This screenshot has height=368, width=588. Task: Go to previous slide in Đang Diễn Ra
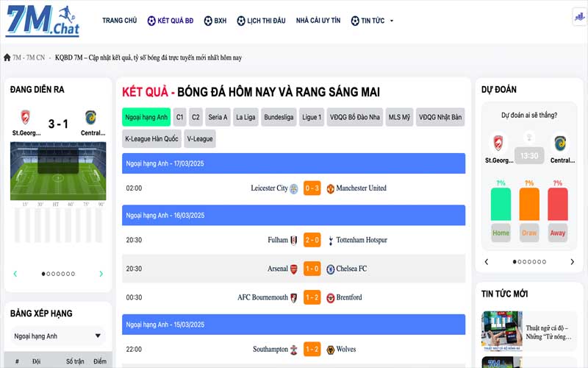15,274
